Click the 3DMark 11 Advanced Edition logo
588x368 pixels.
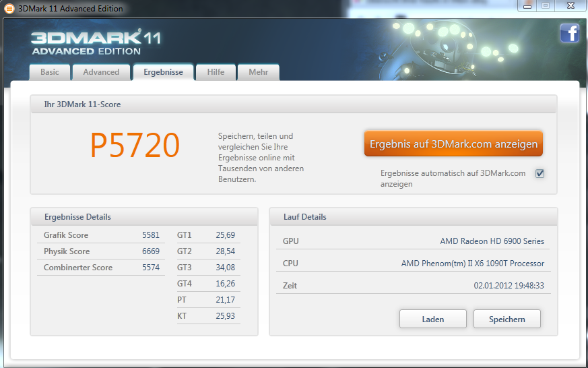(x=96, y=43)
